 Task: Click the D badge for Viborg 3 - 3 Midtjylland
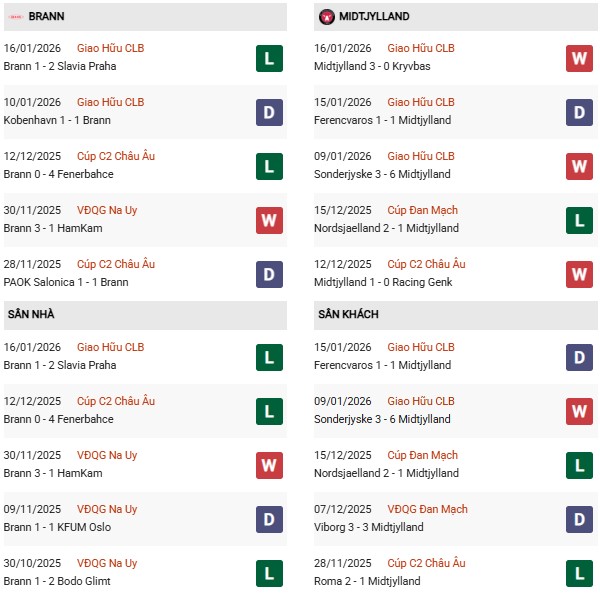coord(580,519)
